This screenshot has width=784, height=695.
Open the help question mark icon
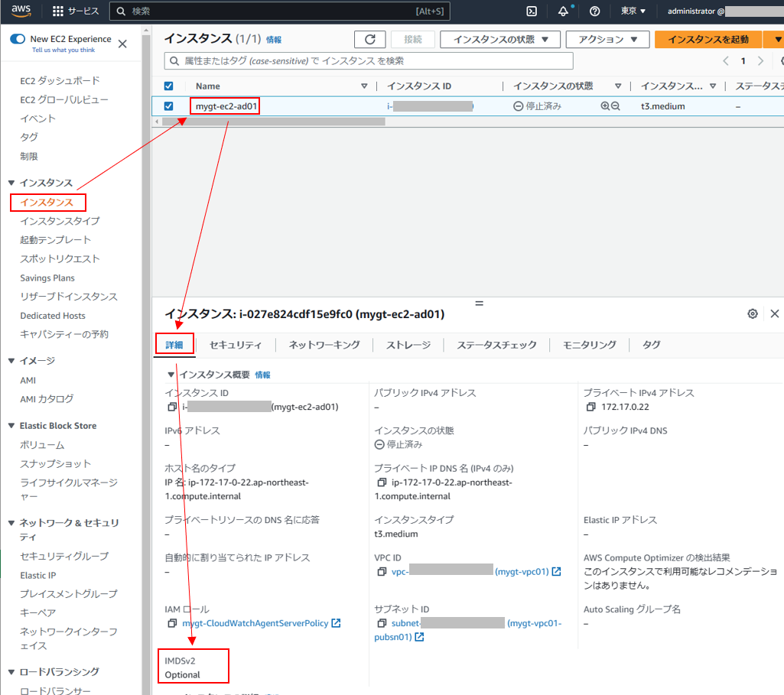(x=594, y=11)
